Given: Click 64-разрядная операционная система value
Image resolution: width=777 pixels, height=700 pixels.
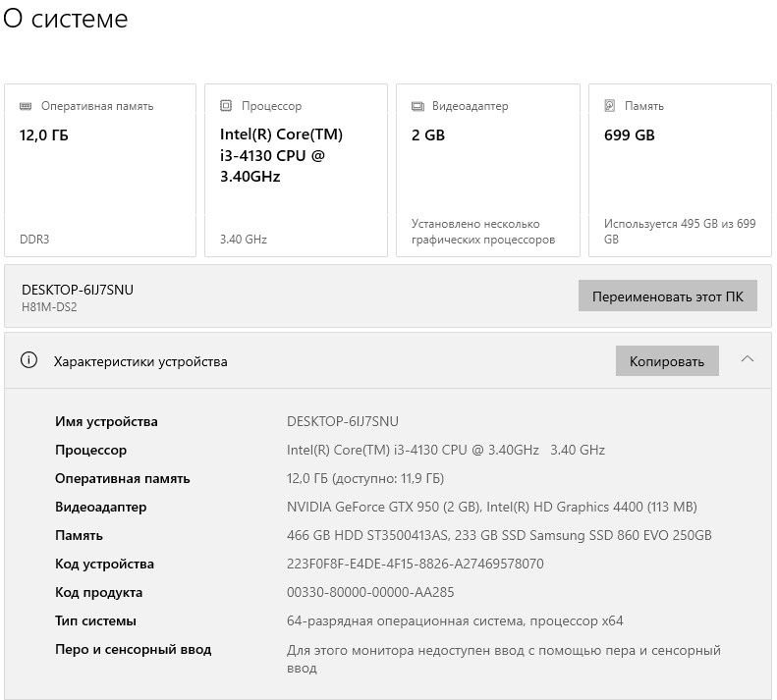Looking at the screenshot, I should (x=455, y=620).
